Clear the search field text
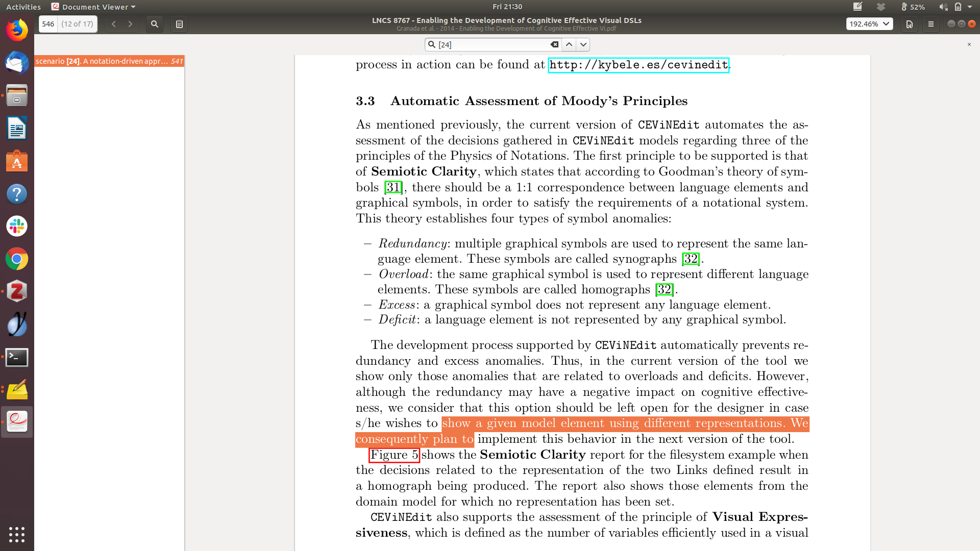This screenshot has width=980, height=551. point(554,45)
